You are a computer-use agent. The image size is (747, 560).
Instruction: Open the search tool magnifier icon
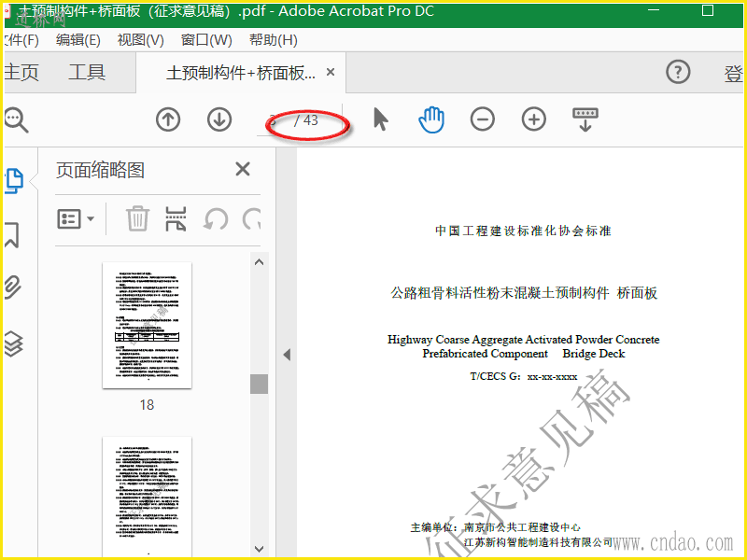pyautogui.click(x=16, y=120)
